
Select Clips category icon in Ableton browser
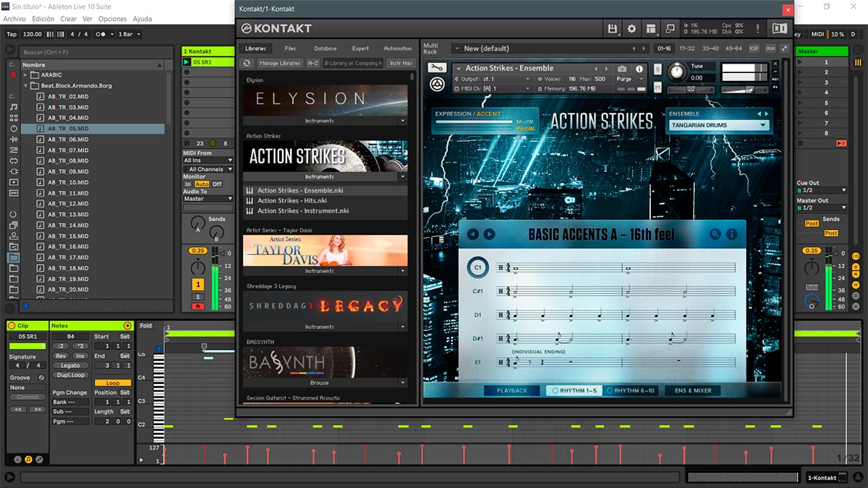tap(13, 182)
